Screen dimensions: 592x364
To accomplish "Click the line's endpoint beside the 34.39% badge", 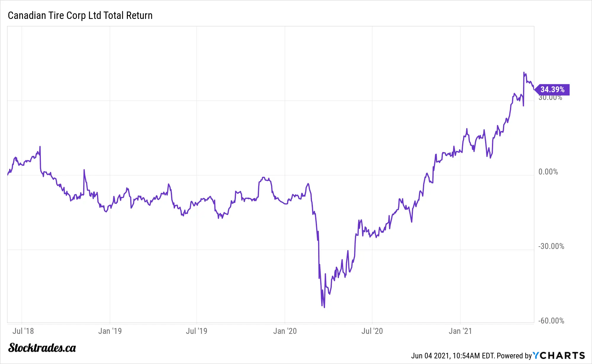I will 534,89.
